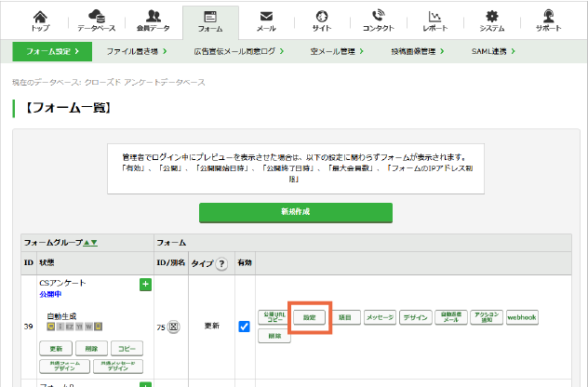Sort form groups descending with ▼ arrow

coord(94,243)
